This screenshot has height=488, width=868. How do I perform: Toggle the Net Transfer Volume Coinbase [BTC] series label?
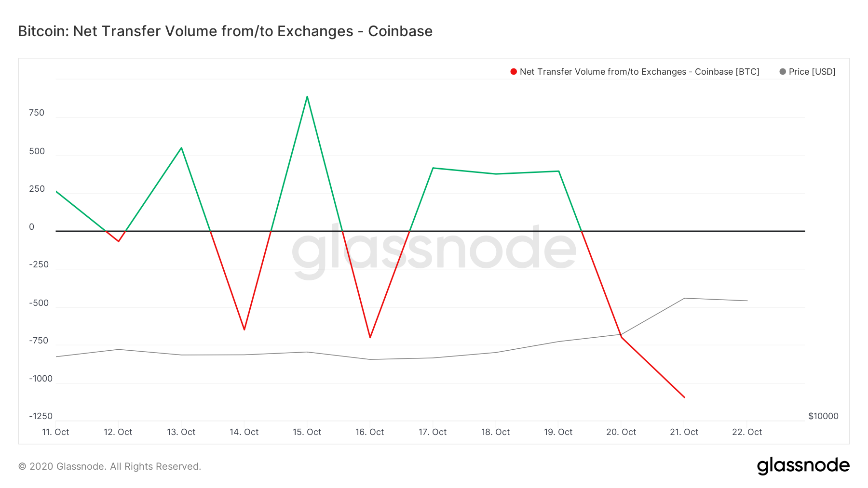[x=639, y=72]
